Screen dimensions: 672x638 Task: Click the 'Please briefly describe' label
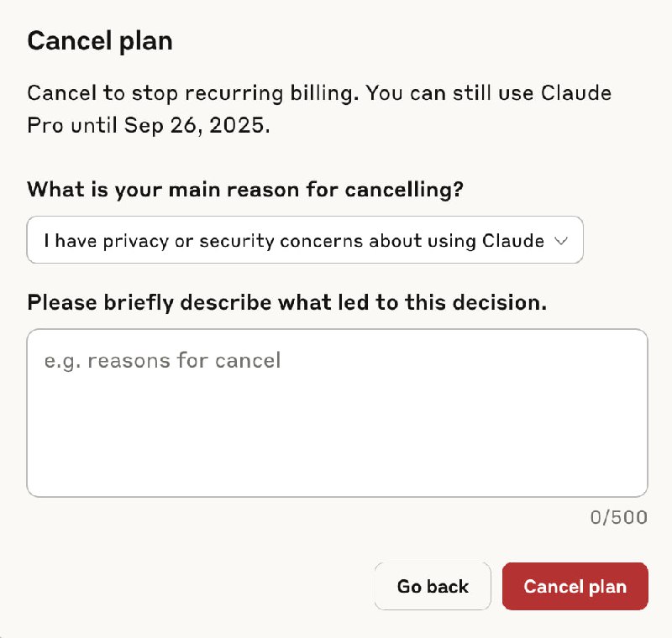pos(286,302)
